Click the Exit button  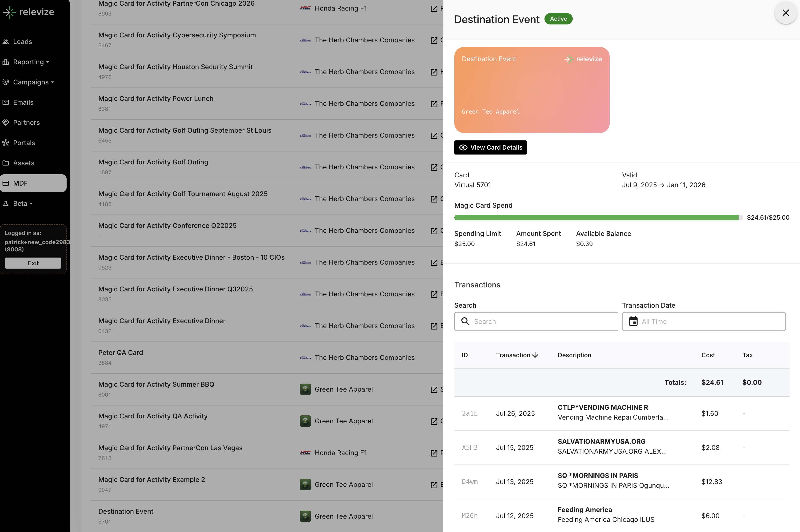tap(33, 263)
